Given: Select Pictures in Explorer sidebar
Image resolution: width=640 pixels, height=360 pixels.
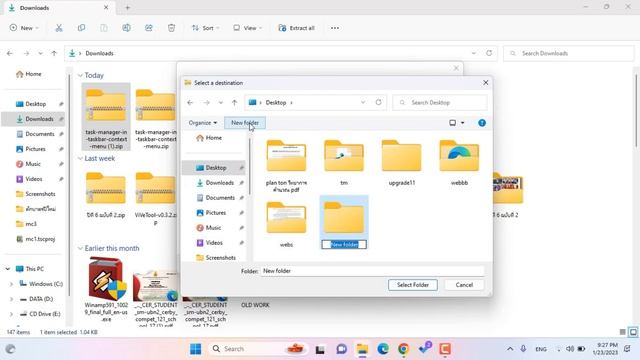Looking at the screenshot, I should click(36, 149).
